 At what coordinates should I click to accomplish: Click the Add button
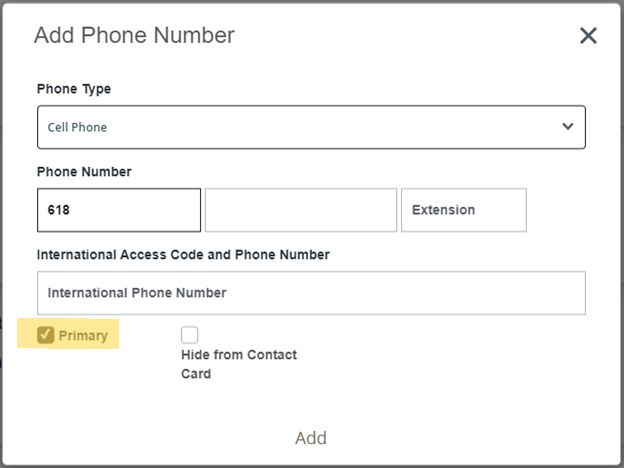click(x=311, y=438)
